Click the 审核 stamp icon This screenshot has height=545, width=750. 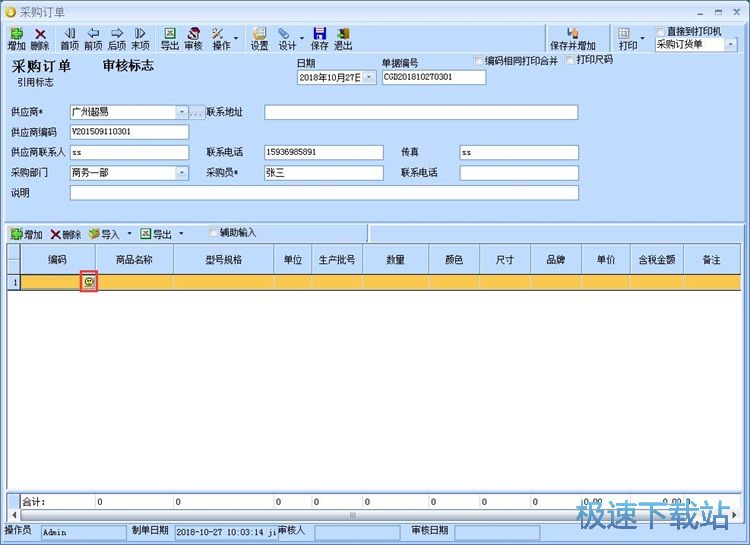click(193, 39)
